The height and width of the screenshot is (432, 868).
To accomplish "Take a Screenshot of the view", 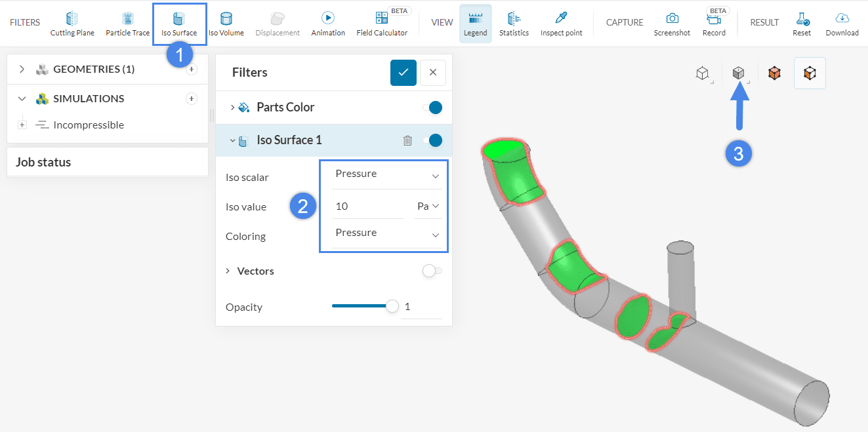I will [x=672, y=23].
